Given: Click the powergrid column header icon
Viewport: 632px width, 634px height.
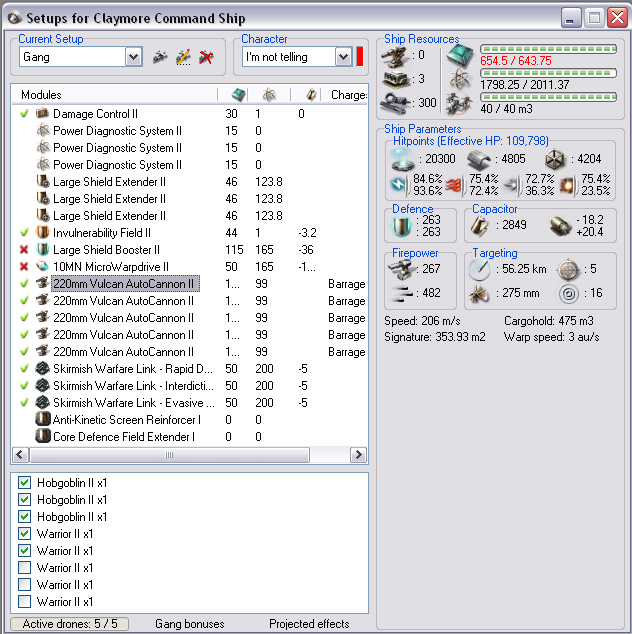Looking at the screenshot, I should click(x=269, y=95).
